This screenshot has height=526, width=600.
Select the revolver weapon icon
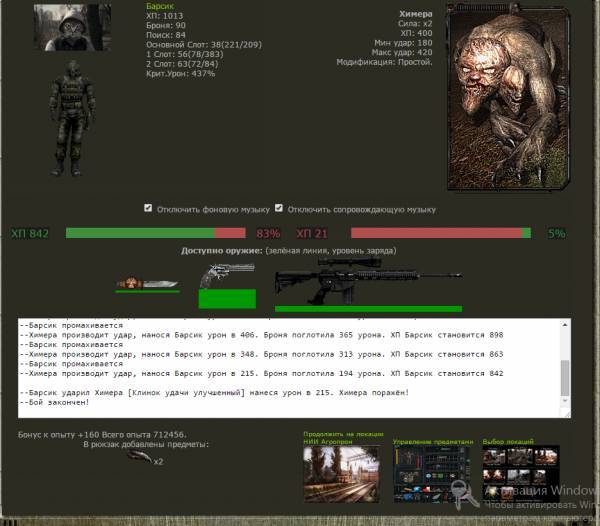[225, 275]
